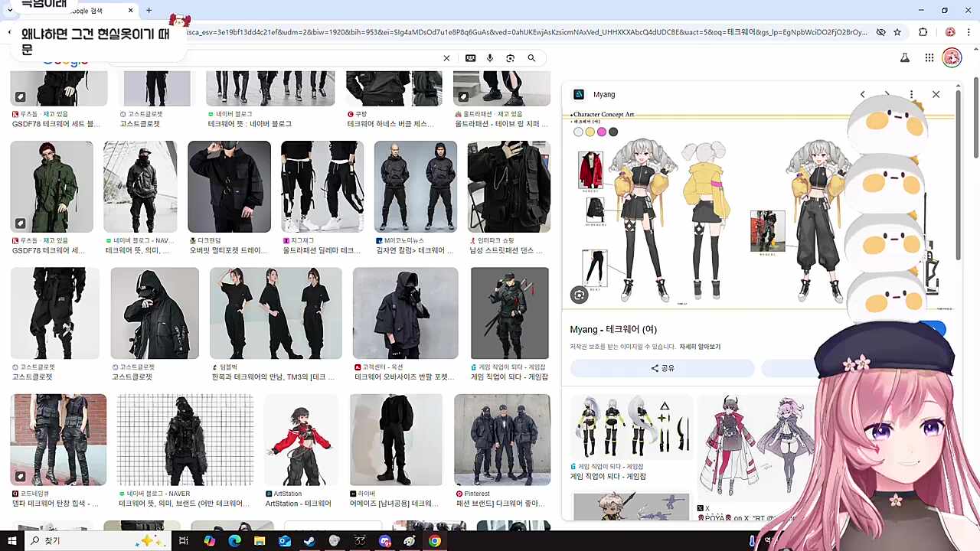Start voice search with the microphone icon

pyautogui.click(x=490, y=58)
